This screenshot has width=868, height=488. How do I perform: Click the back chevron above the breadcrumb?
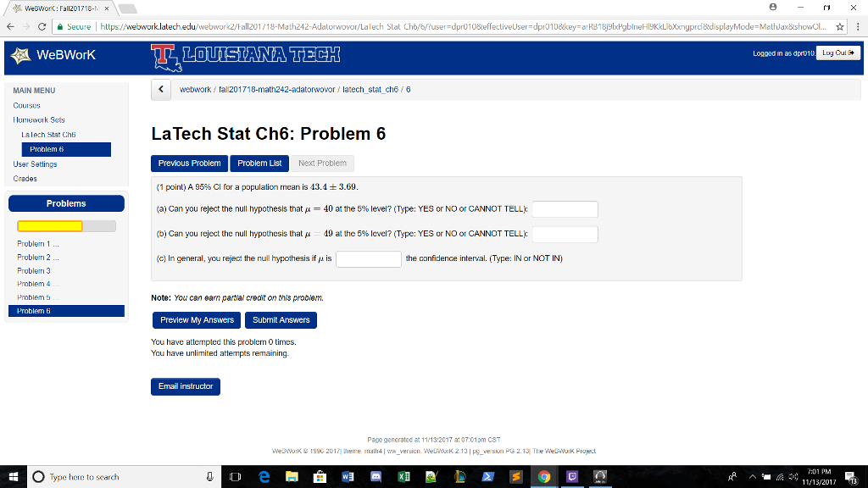(x=160, y=89)
